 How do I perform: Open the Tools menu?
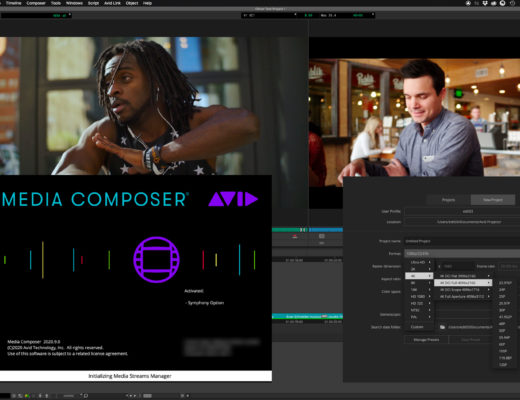coord(56,3)
